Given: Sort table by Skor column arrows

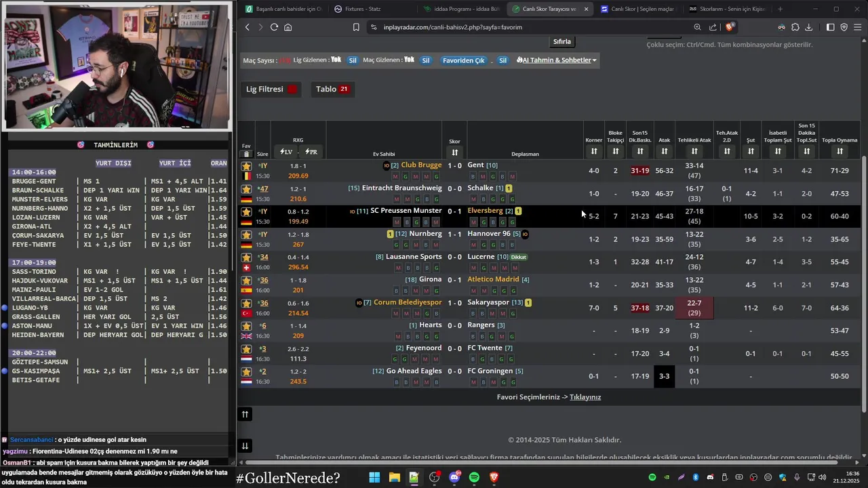Looking at the screenshot, I should point(454,152).
